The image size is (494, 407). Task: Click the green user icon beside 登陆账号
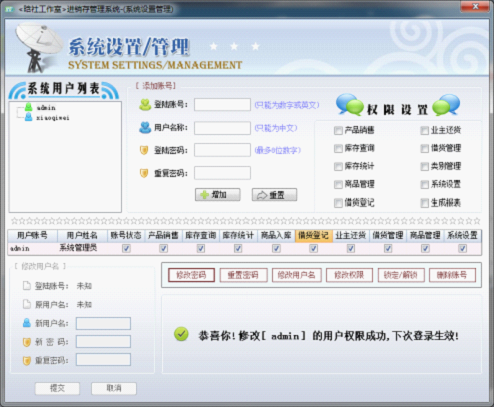pyautogui.click(x=145, y=105)
